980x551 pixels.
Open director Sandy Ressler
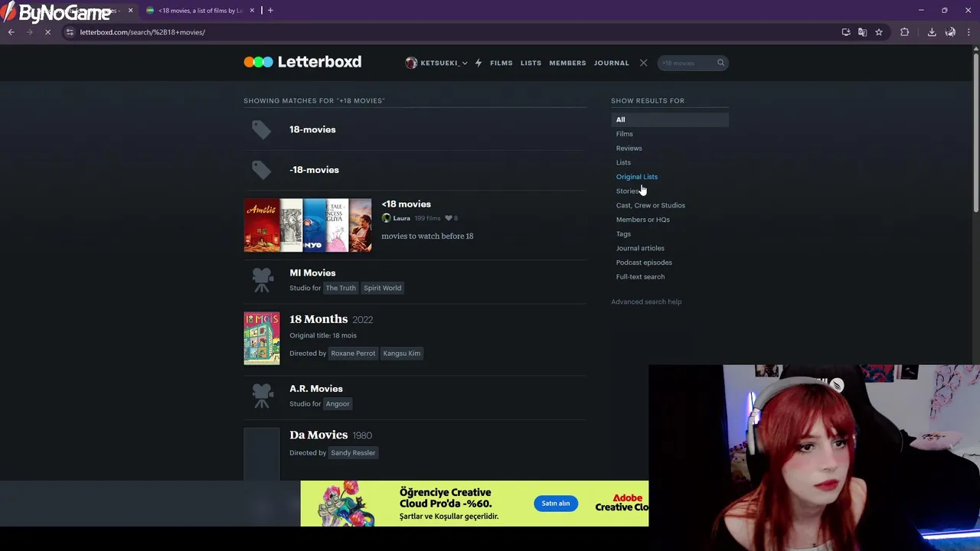coord(353,452)
